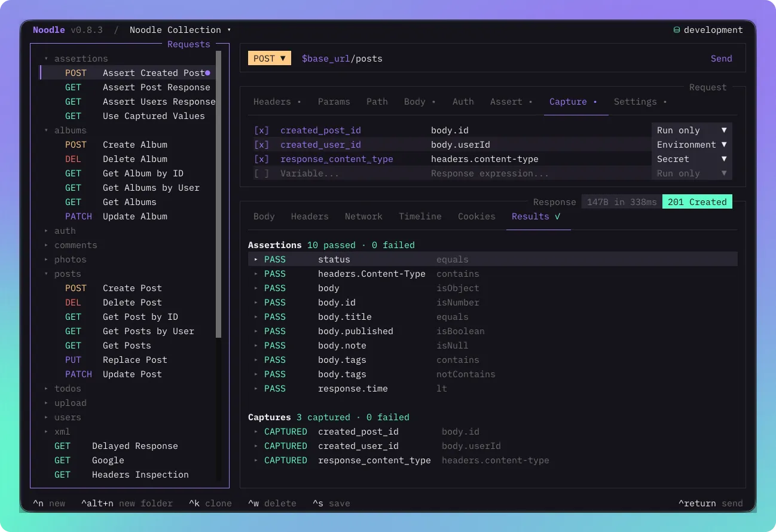Switch to the Path tab

pyautogui.click(x=377, y=102)
